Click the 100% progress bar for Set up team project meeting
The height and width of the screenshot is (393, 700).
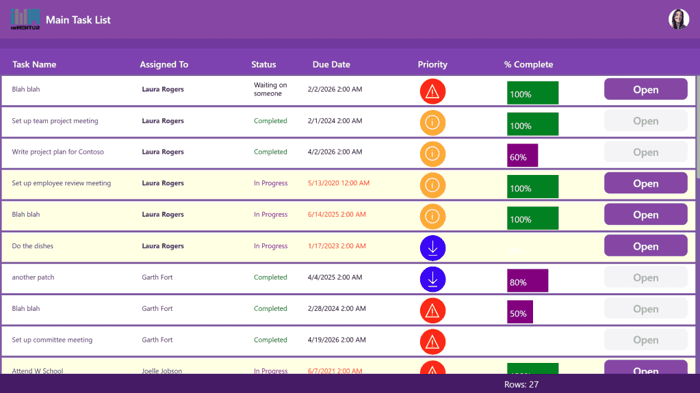[533, 124]
